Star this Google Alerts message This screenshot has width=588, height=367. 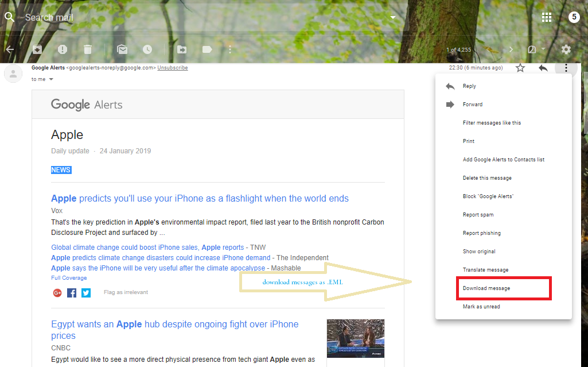520,67
